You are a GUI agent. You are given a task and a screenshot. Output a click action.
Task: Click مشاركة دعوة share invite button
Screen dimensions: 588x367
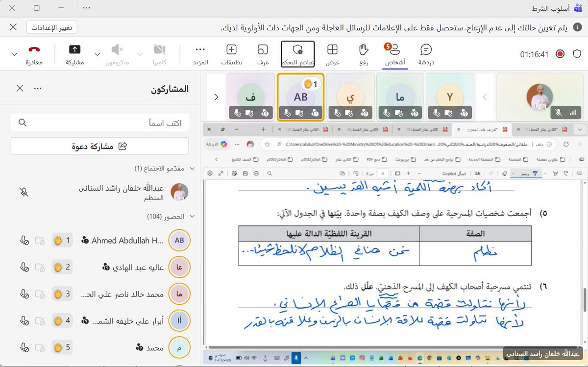point(100,146)
